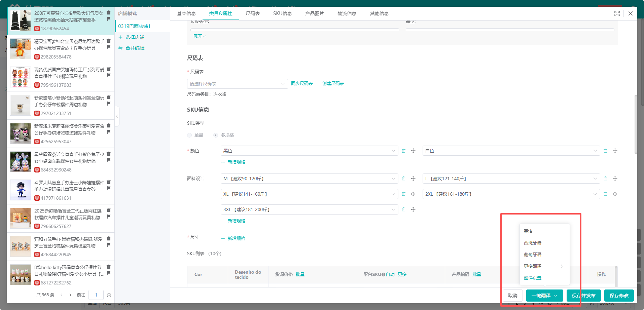Click the 创建尺码表 link
This screenshot has height=310, width=644.
pos(333,84)
